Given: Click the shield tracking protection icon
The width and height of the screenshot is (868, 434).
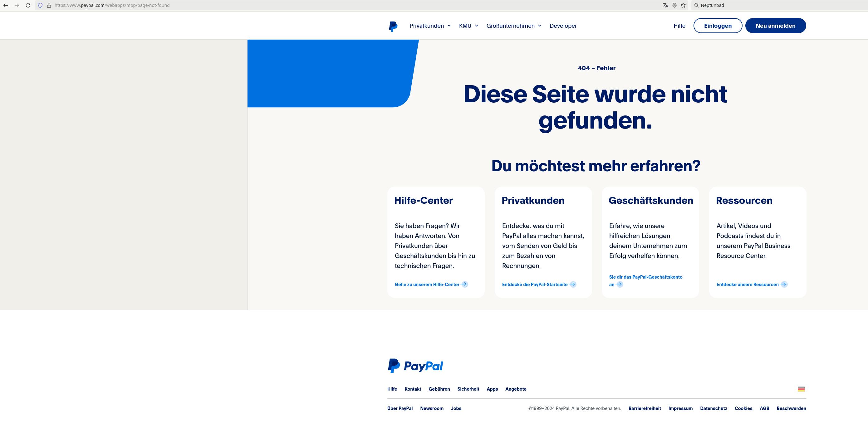Looking at the screenshot, I should point(40,5).
